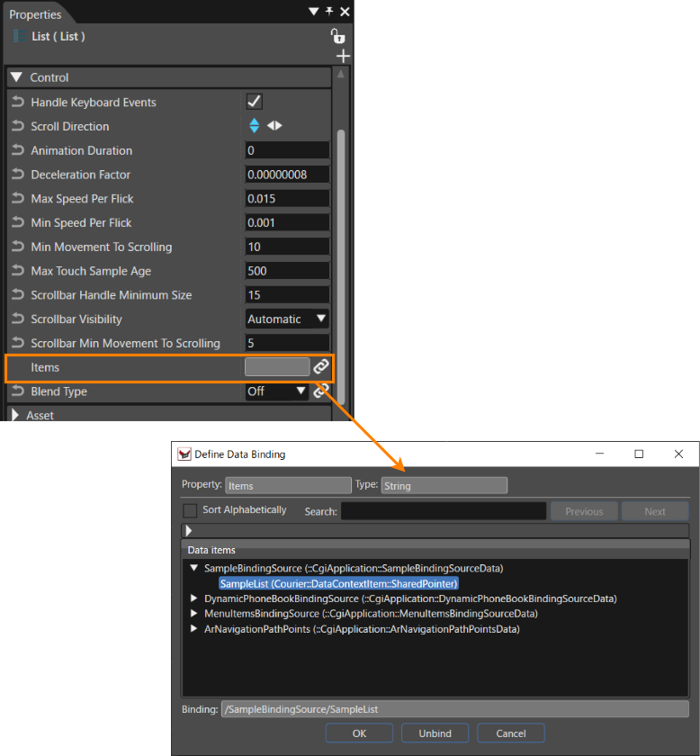Click the OK button

pos(359,733)
